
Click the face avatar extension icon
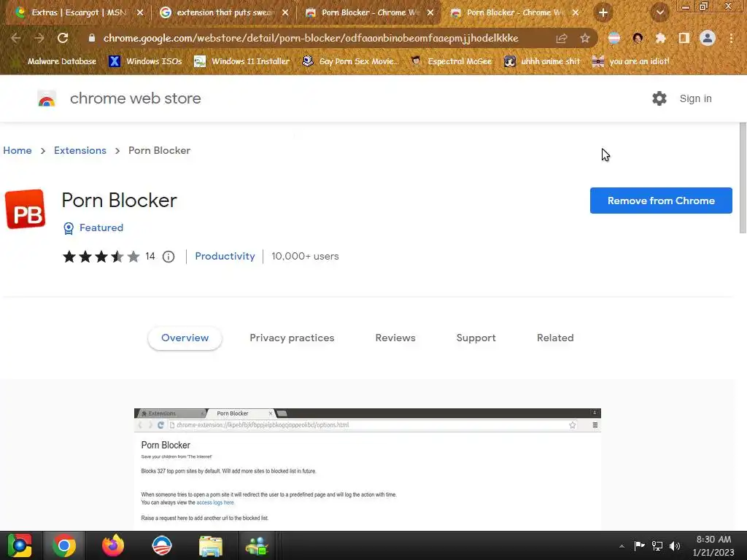[638, 38]
